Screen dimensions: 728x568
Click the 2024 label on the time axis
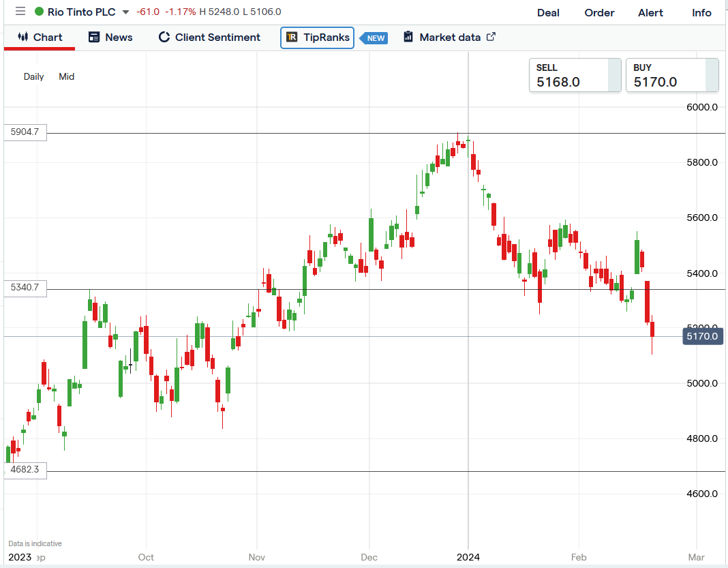click(x=468, y=557)
